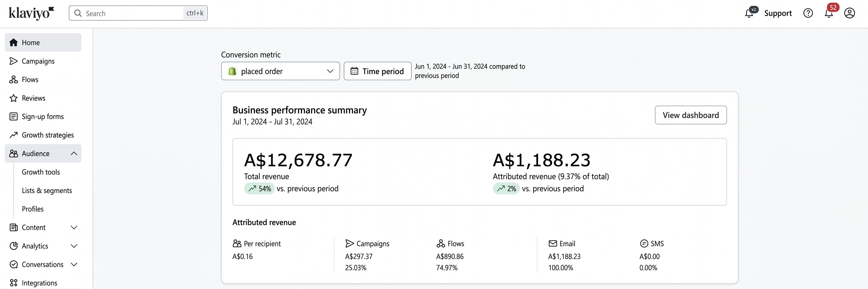
Task: Click the 54% vs. previous period badge
Action: pos(260,188)
